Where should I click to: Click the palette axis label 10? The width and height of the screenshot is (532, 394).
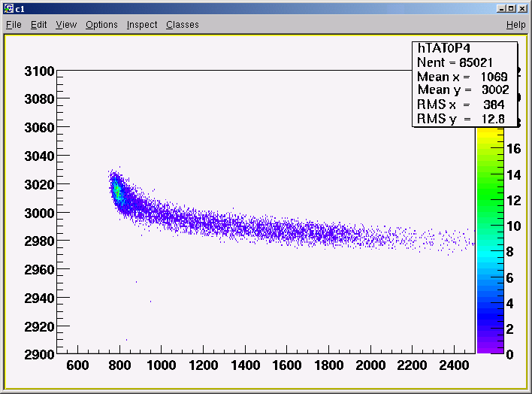(x=513, y=226)
